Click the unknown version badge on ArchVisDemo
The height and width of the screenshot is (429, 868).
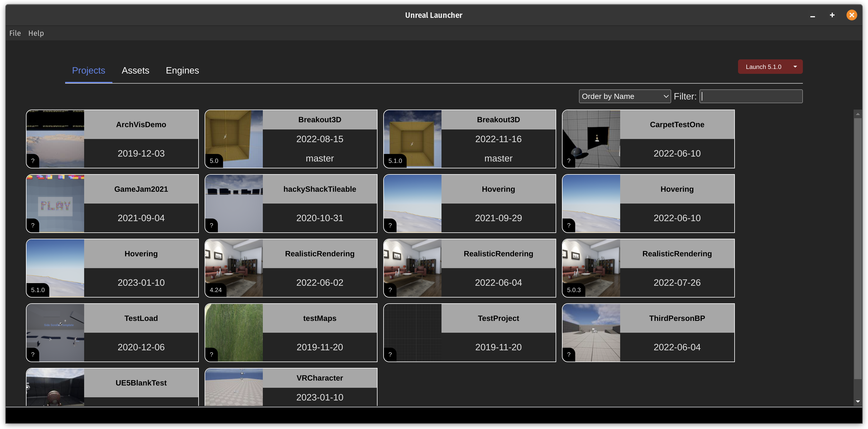tap(33, 161)
